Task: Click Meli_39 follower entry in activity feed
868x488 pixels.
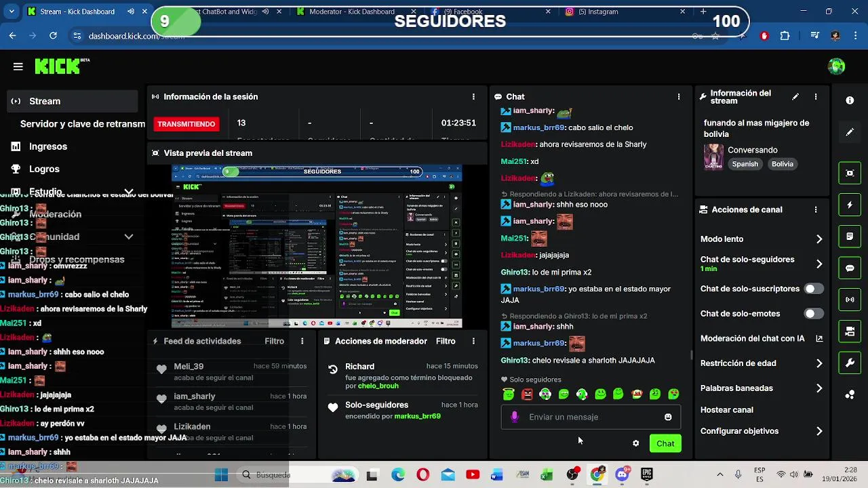Action: pyautogui.click(x=231, y=371)
